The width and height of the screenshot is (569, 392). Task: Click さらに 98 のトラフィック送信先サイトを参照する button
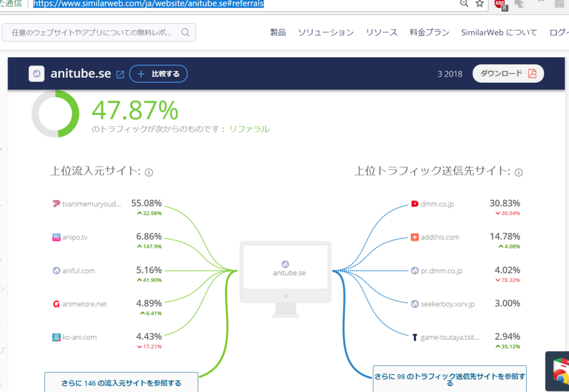pos(450,379)
